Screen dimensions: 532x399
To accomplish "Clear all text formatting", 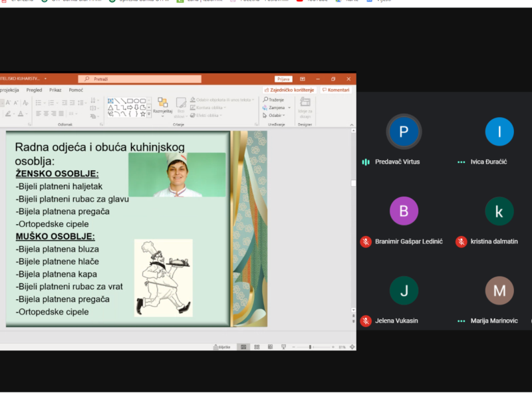I will [x=25, y=102].
